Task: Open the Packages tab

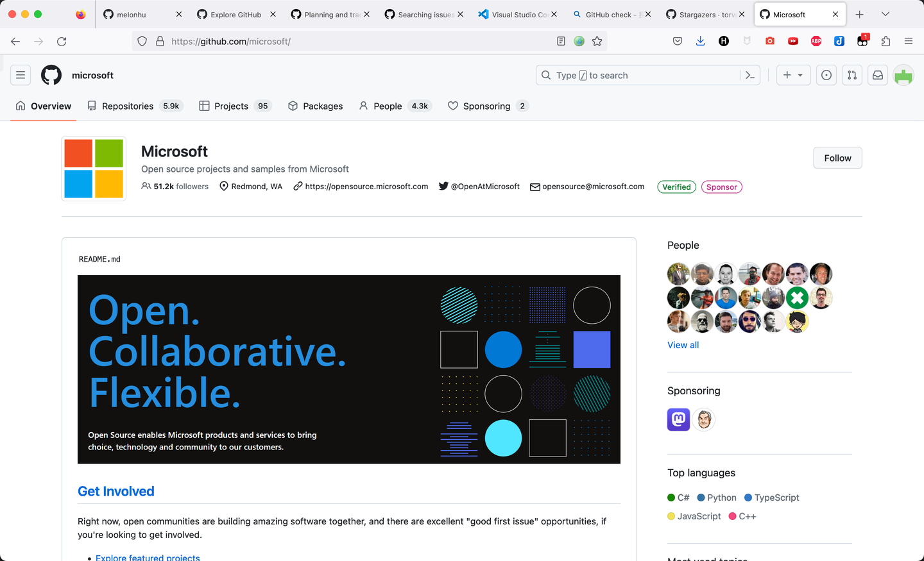Action: point(315,106)
